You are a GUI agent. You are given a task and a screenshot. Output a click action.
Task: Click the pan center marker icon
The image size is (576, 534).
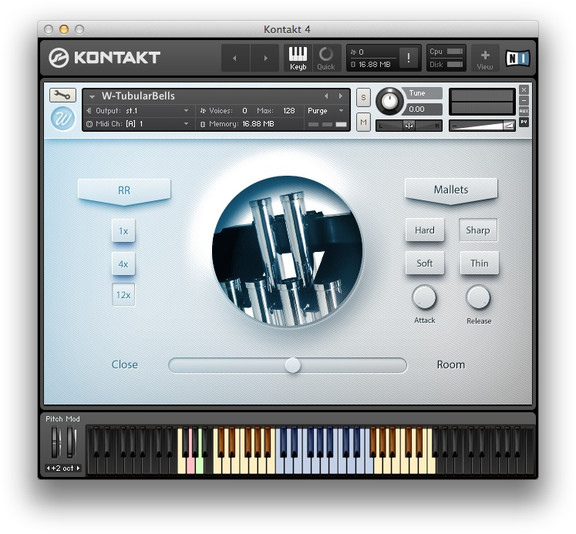tap(408, 126)
